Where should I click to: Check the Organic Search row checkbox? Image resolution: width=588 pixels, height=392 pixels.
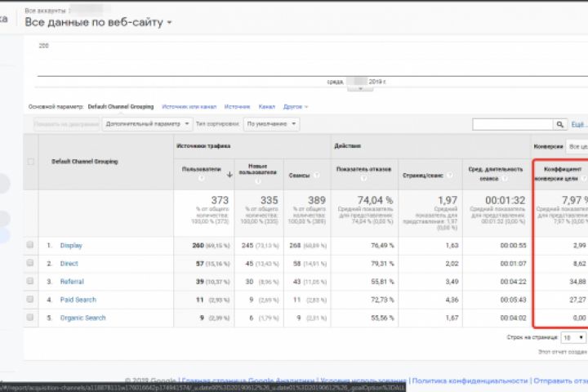(30, 318)
